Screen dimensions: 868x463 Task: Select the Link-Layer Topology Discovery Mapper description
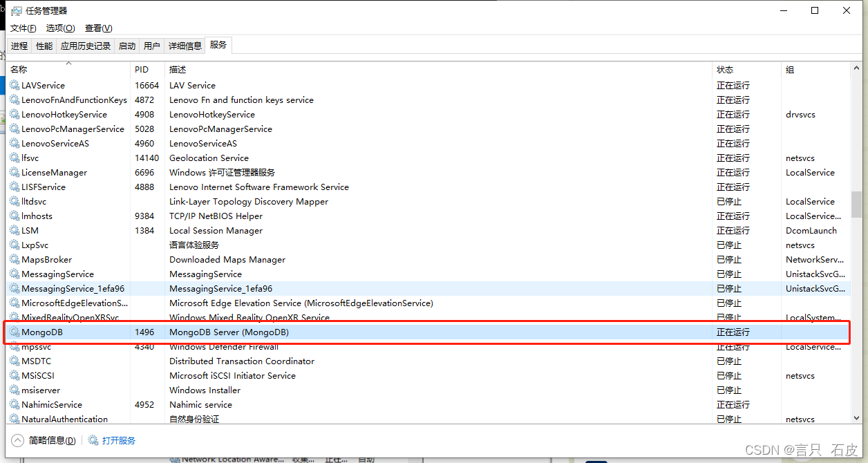pyautogui.click(x=249, y=201)
